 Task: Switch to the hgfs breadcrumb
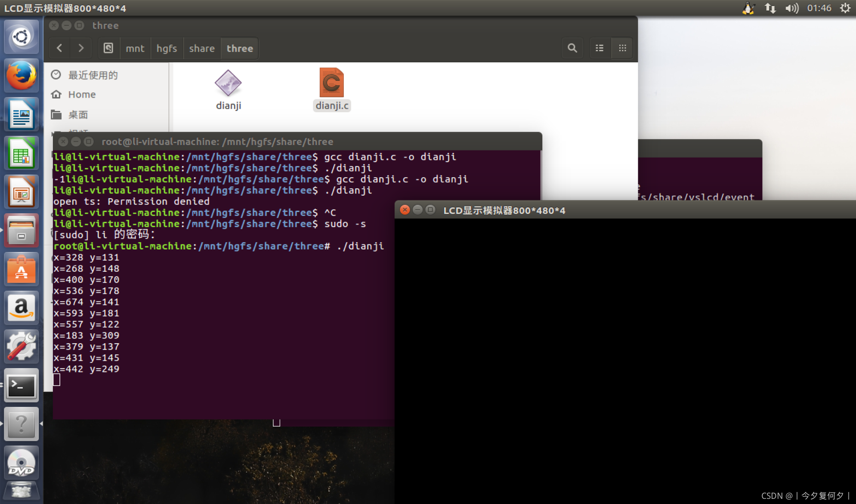(x=167, y=48)
